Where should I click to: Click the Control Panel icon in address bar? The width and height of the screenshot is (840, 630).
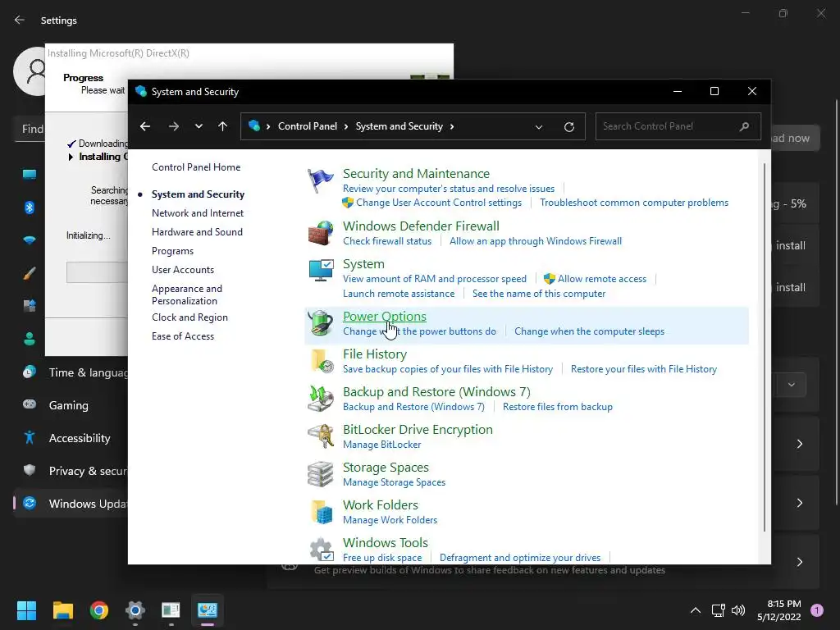(x=254, y=126)
